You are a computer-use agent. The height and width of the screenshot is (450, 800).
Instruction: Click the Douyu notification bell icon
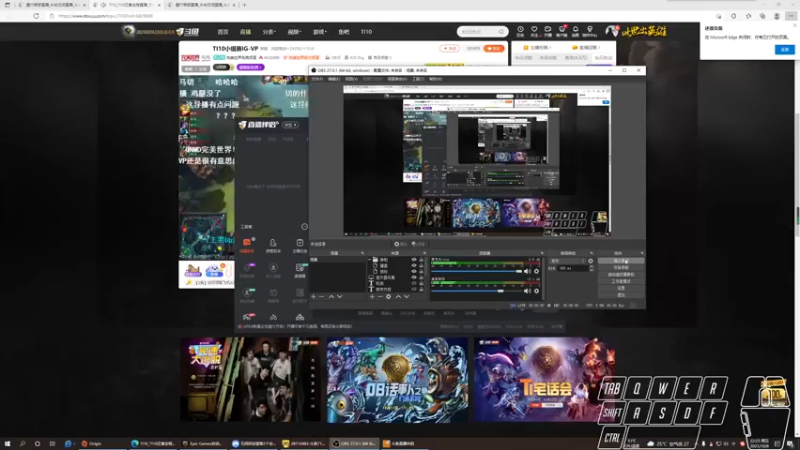pos(576,30)
